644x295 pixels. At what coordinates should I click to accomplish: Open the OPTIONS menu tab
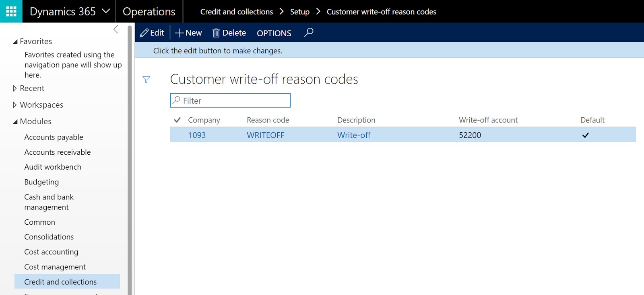click(x=274, y=33)
